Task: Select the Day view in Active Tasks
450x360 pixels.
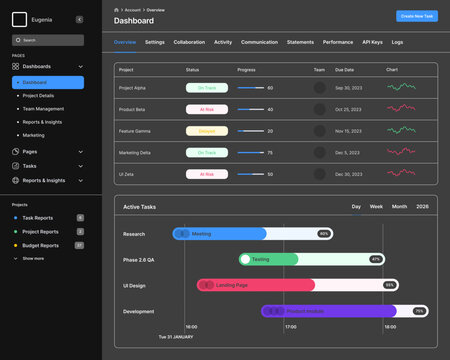Action: 356,207
